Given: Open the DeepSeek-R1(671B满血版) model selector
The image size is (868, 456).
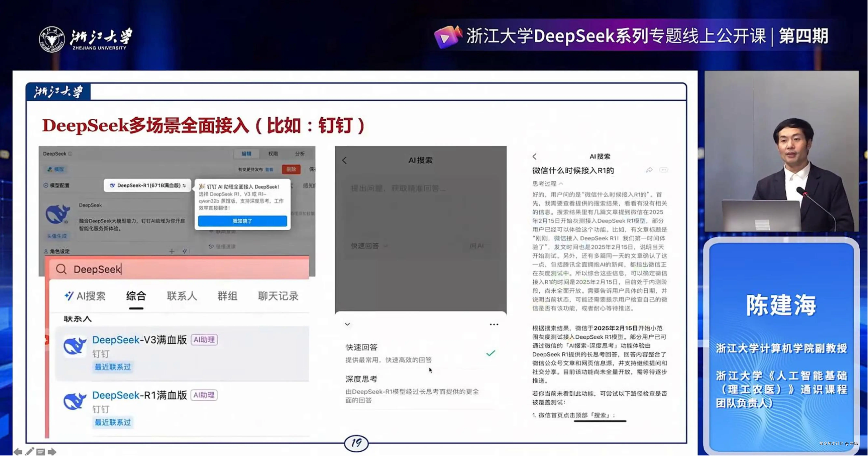Looking at the screenshot, I should pyautogui.click(x=148, y=185).
